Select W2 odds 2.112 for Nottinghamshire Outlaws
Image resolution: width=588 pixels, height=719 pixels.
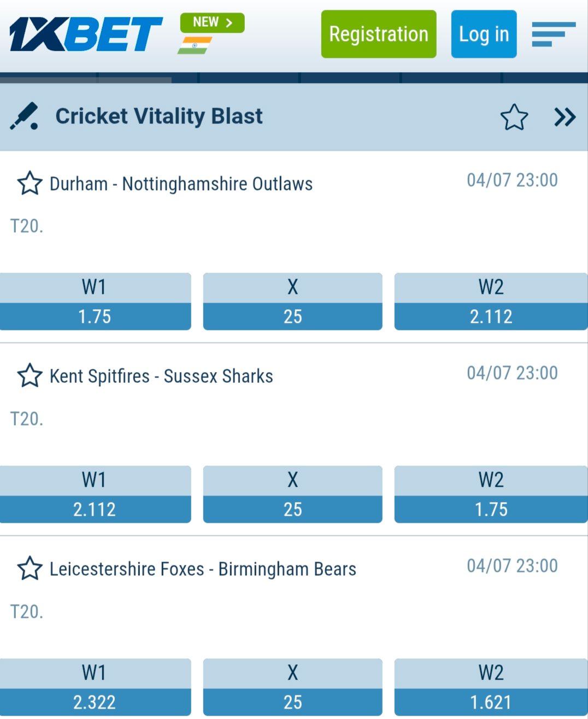tap(491, 302)
